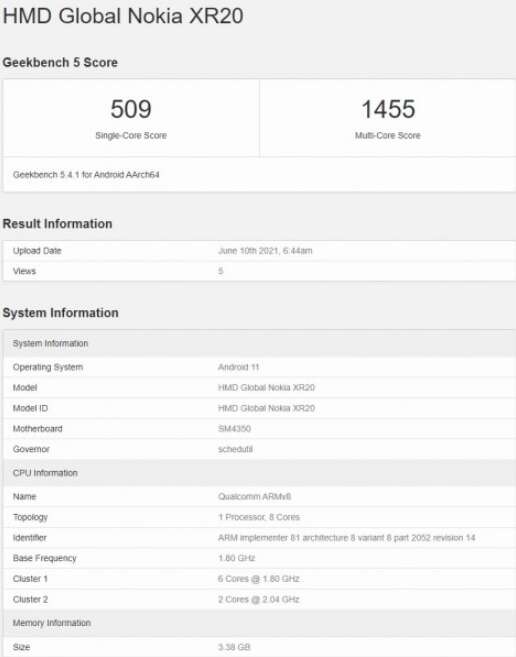Image resolution: width=516 pixels, height=657 pixels.
Task: Select the '6 Cores @ 1.80 GHz' value
Action: click(x=259, y=579)
